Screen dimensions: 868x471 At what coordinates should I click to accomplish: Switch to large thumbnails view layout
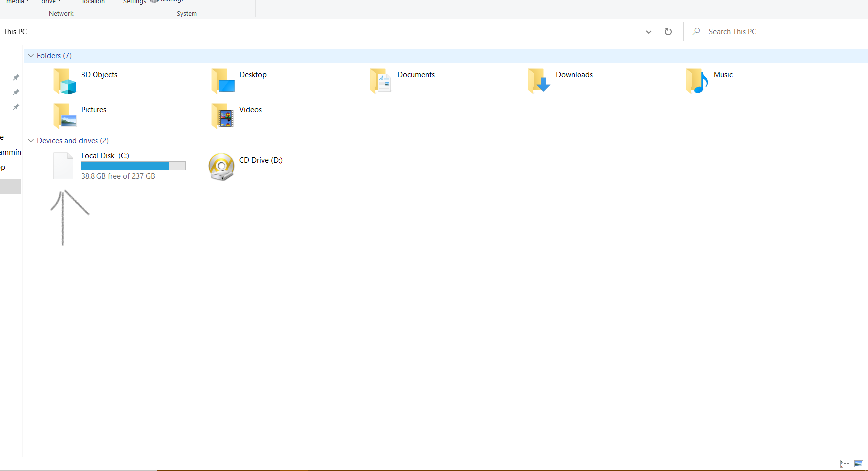pos(859,464)
